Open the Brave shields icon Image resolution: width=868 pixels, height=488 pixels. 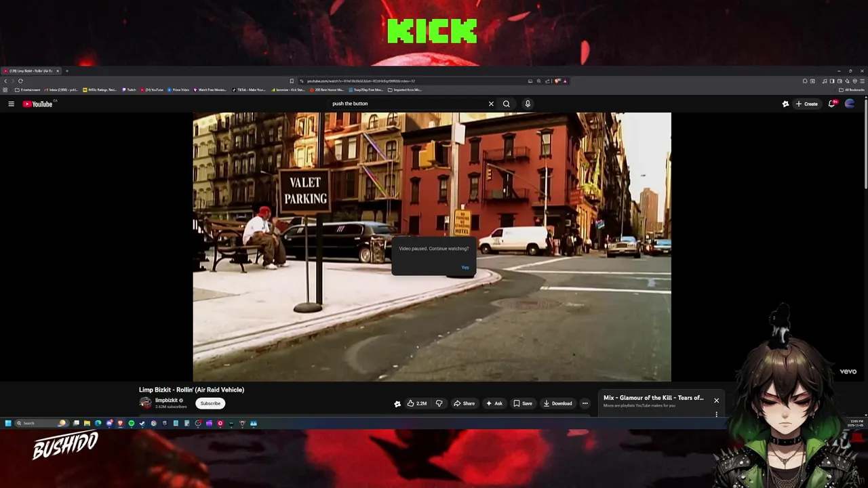coord(557,81)
